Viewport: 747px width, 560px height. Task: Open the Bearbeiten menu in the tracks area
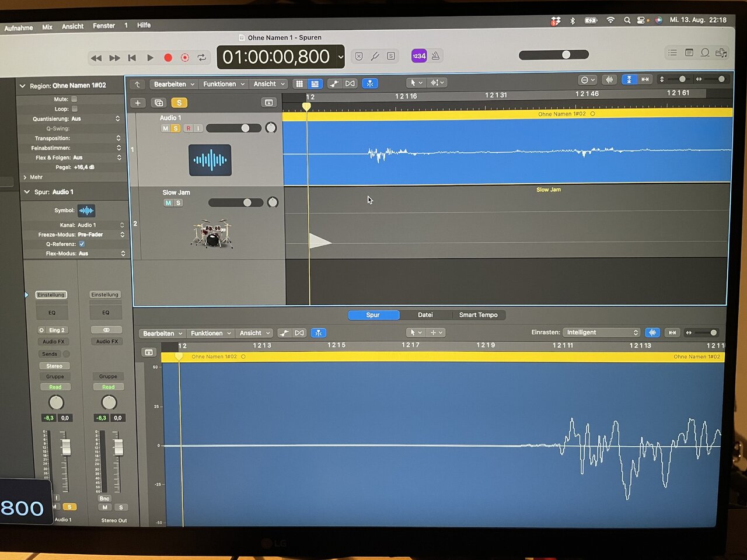click(174, 85)
